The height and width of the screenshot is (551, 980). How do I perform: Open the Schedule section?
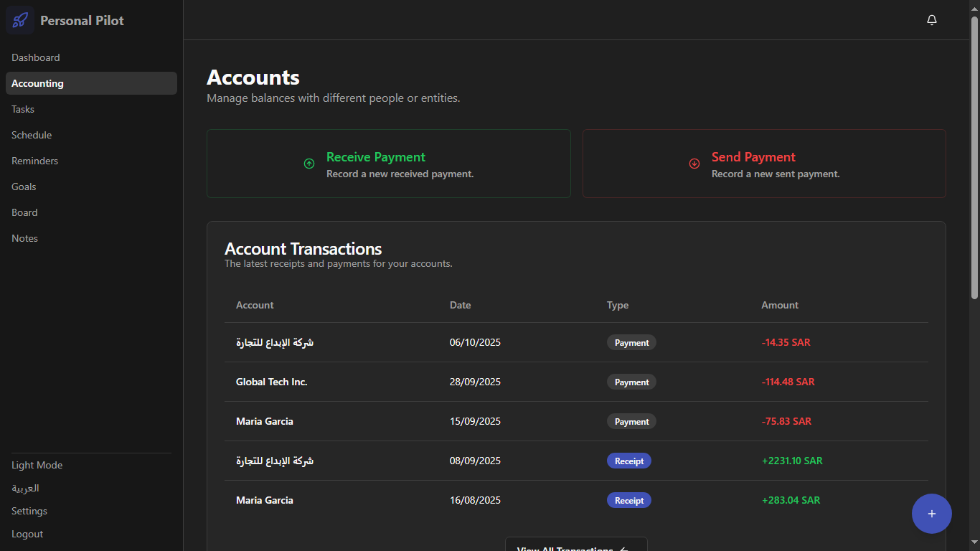click(32, 135)
